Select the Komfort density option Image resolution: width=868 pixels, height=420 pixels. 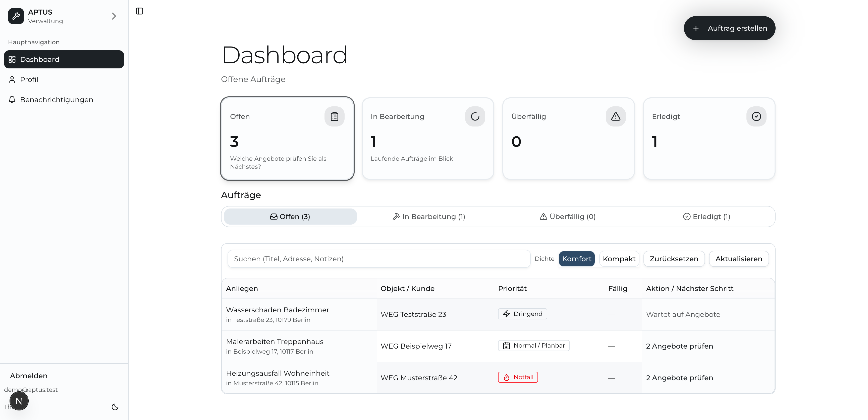[577, 259]
